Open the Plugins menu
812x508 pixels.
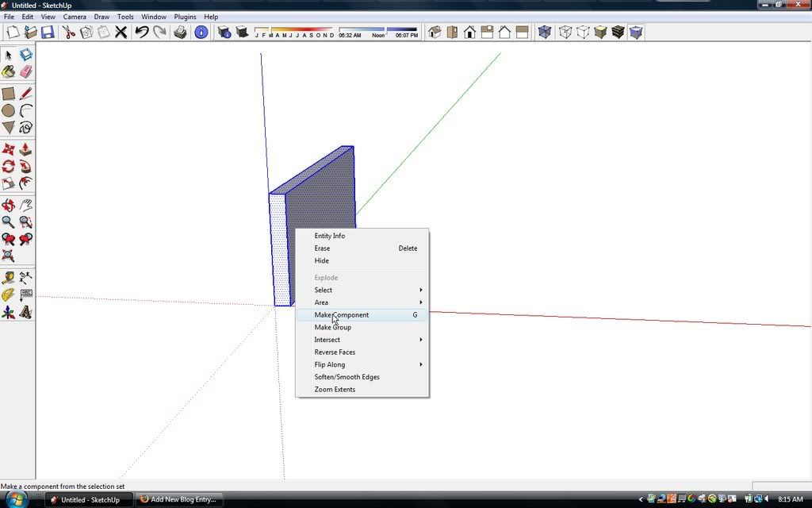[x=185, y=17]
